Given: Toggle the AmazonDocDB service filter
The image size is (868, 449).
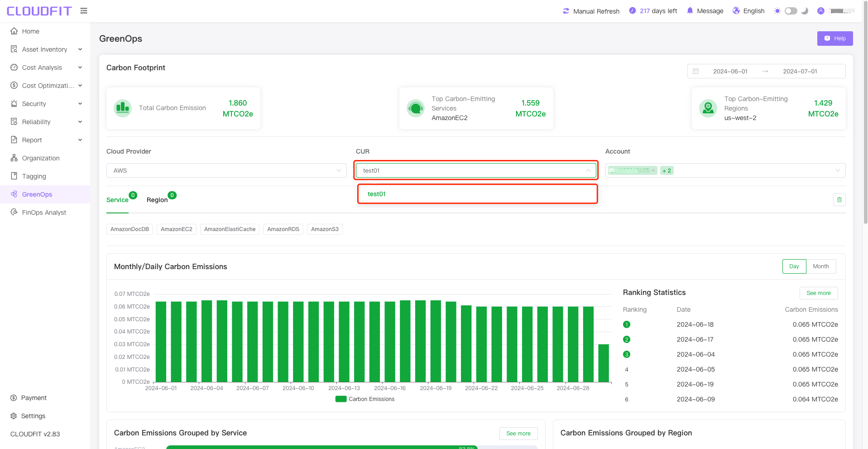Looking at the screenshot, I should click(x=129, y=229).
